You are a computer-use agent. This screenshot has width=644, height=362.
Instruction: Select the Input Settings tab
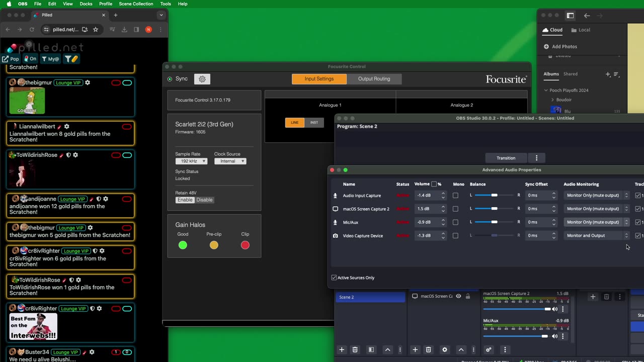click(x=319, y=79)
